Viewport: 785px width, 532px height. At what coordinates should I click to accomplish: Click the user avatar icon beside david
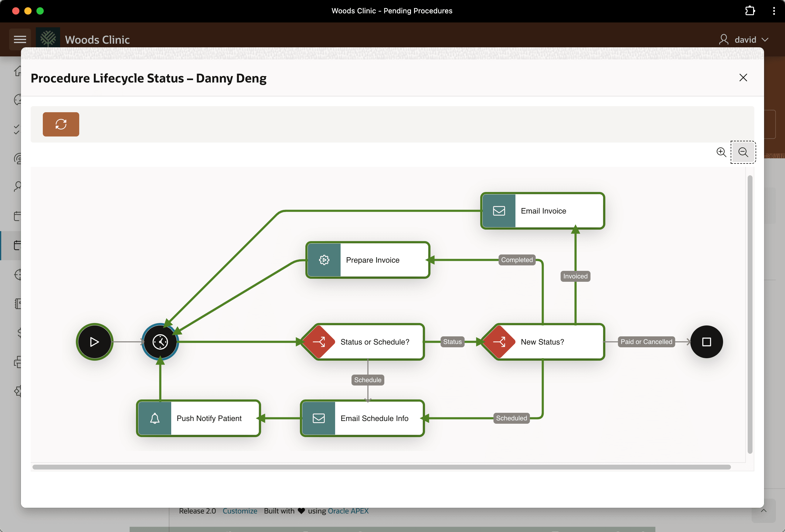click(x=723, y=39)
